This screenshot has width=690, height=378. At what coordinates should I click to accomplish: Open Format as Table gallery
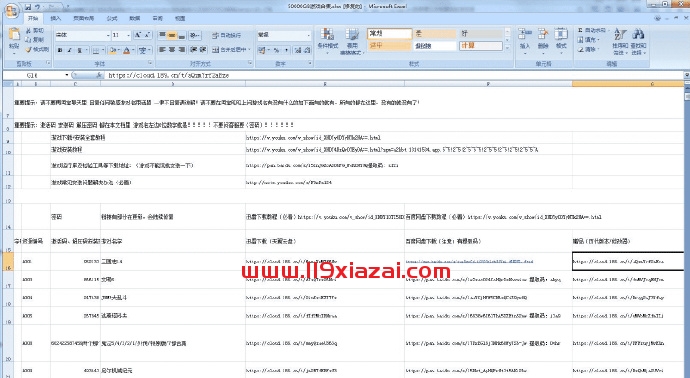pos(352,41)
